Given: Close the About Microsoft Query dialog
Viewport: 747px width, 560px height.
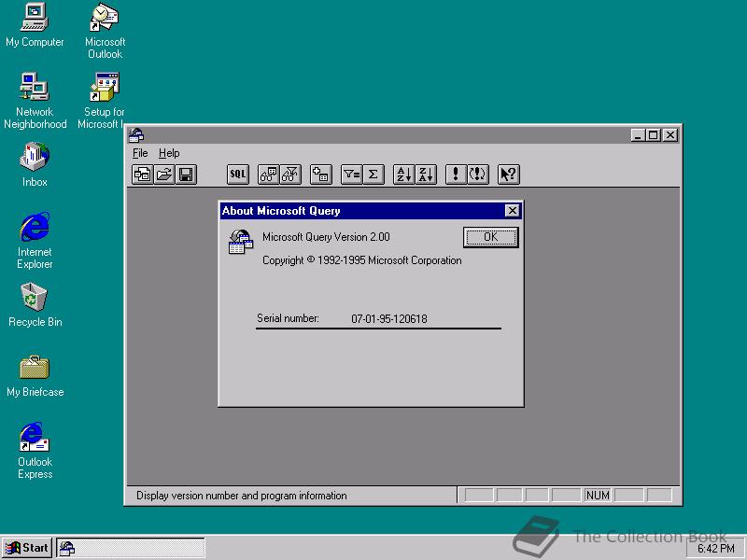Looking at the screenshot, I should pyautogui.click(x=512, y=211).
